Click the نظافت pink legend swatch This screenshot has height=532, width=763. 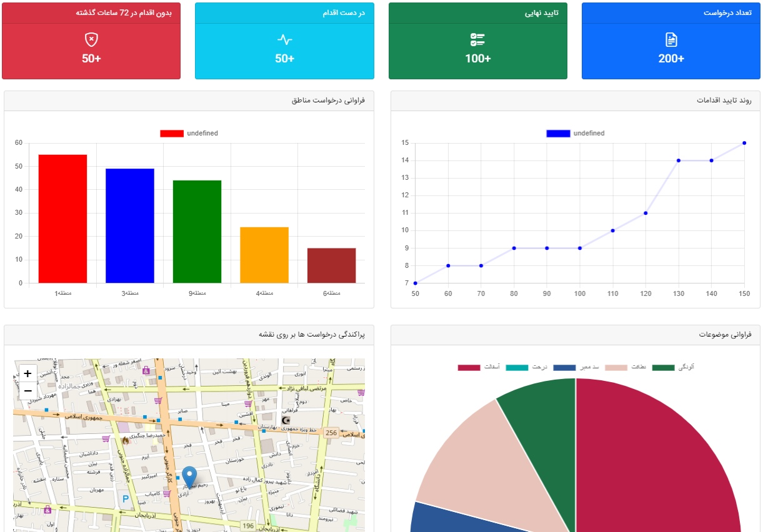pyautogui.click(x=615, y=368)
